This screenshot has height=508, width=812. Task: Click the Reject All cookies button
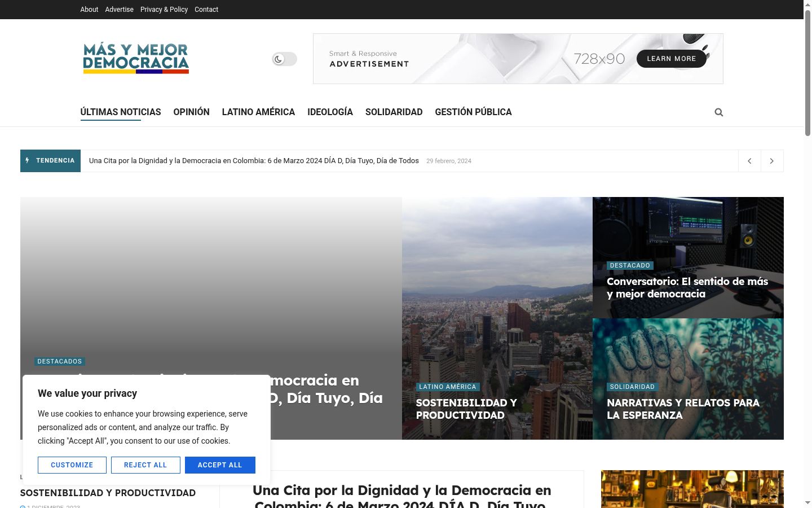pyautogui.click(x=145, y=465)
